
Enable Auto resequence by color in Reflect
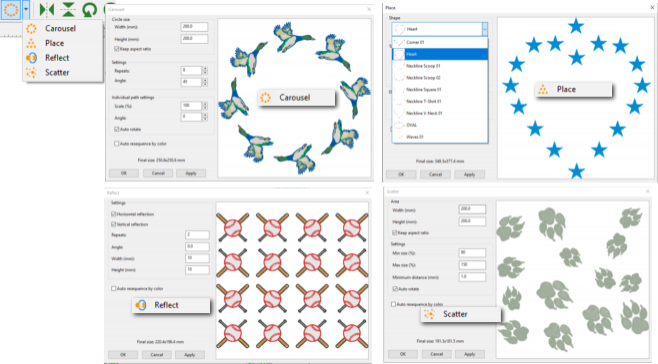(114, 288)
